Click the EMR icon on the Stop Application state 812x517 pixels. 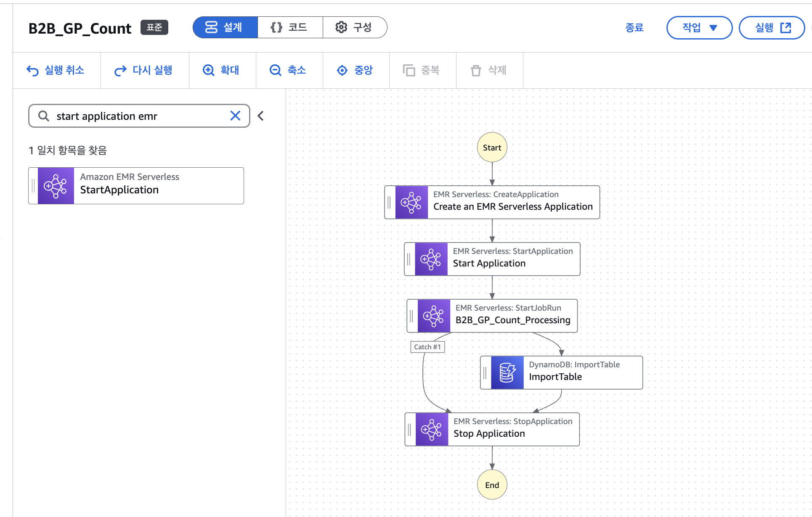coord(432,429)
